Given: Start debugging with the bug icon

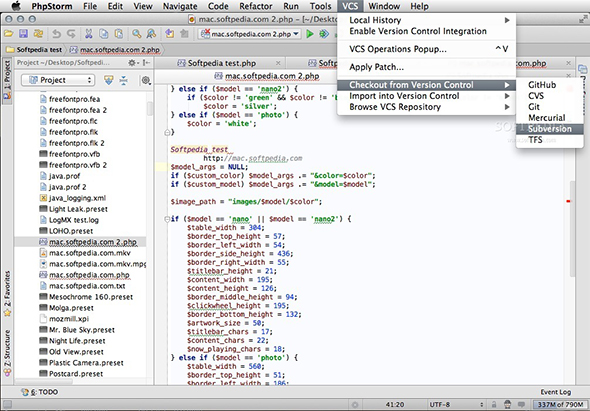Looking at the screenshot, I should tap(324, 34).
